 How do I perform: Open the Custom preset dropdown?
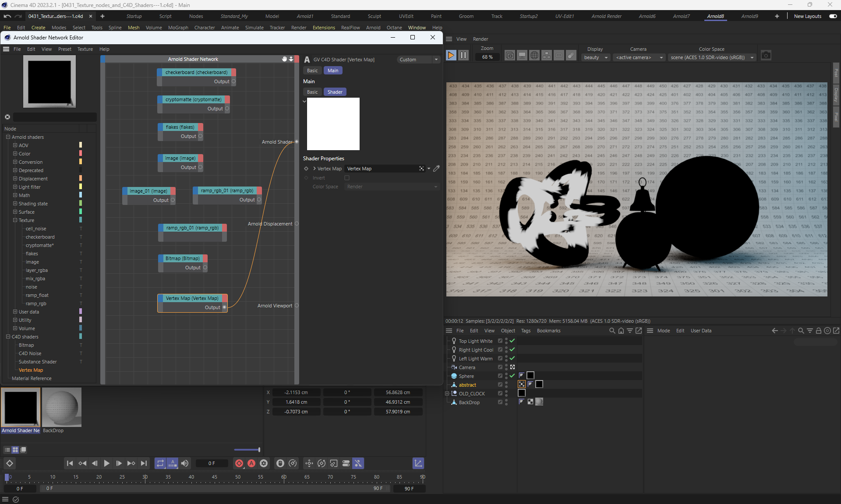pyautogui.click(x=418, y=60)
